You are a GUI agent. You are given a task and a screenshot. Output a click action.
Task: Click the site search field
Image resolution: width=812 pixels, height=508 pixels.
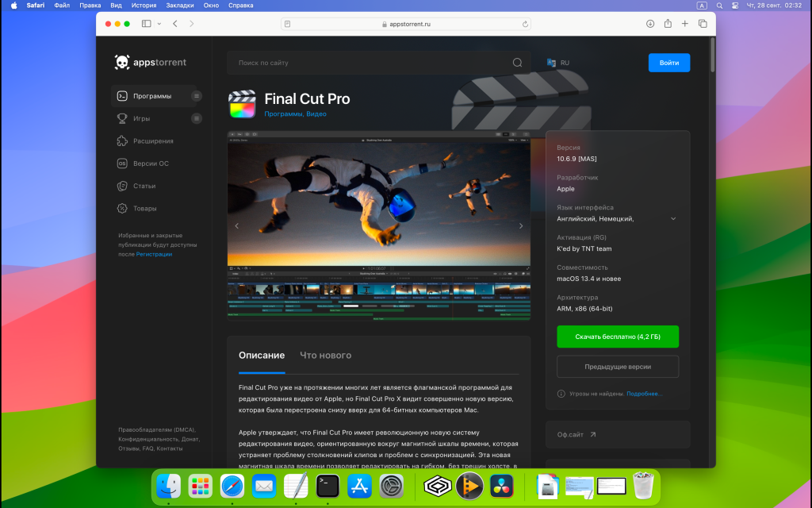[x=378, y=63]
